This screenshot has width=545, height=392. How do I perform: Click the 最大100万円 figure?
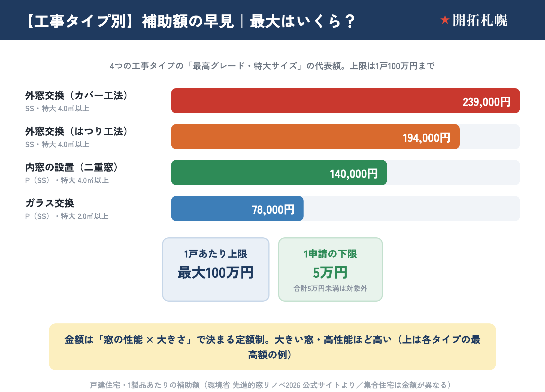(x=216, y=273)
